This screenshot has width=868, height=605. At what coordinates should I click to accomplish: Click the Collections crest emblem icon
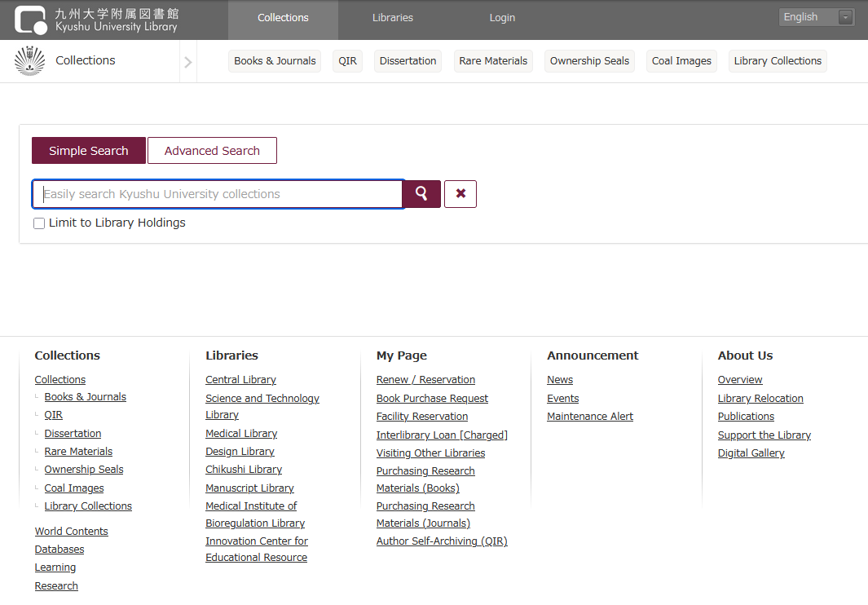pyautogui.click(x=30, y=61)
